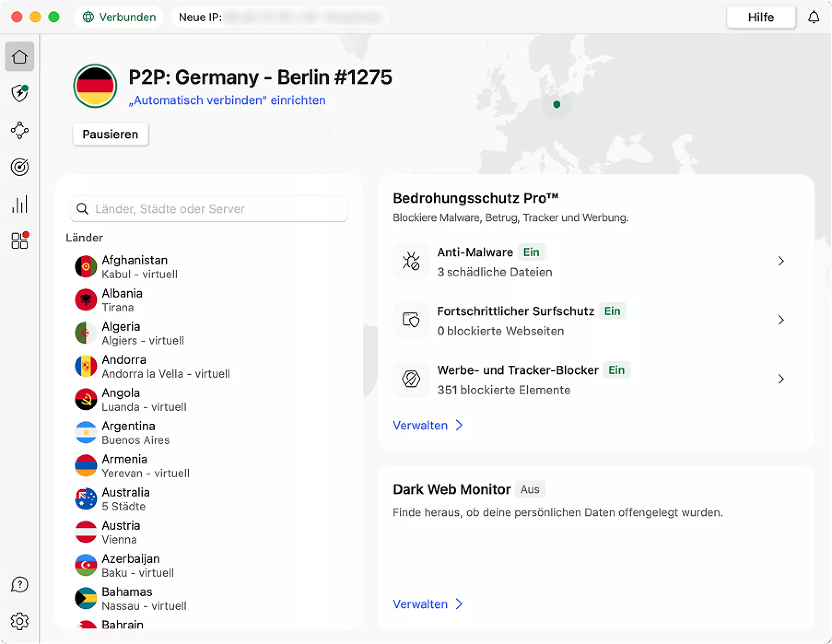Open the Home tab in sidebar
The width and height of the screenshot is (832, 644).
[x=19, y=57]
